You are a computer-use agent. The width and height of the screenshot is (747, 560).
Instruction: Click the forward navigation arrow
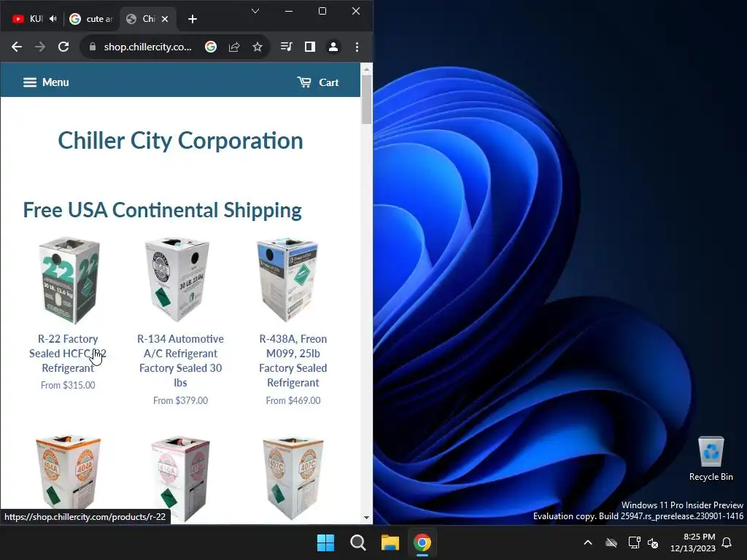pos(40,47)
